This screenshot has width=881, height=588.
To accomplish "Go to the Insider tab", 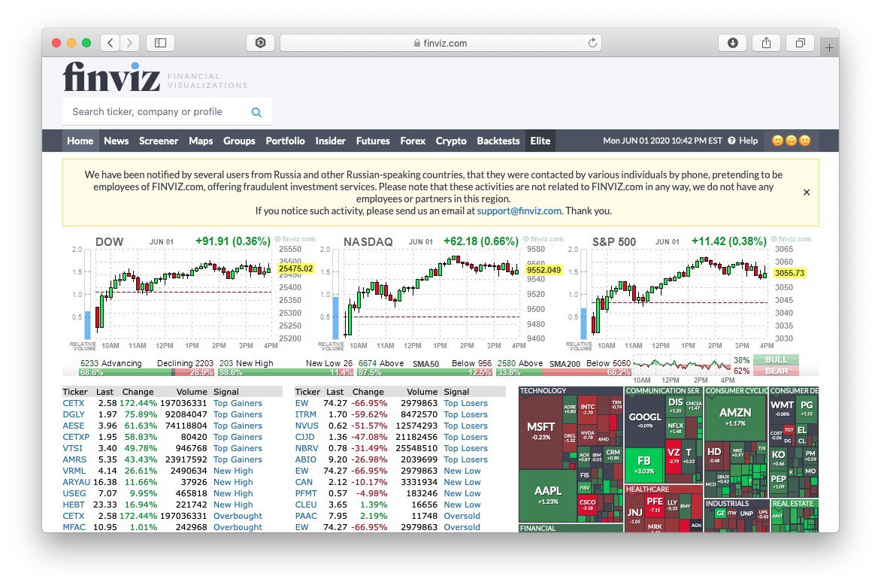I will pyautogui.click(x=331, y=141).
